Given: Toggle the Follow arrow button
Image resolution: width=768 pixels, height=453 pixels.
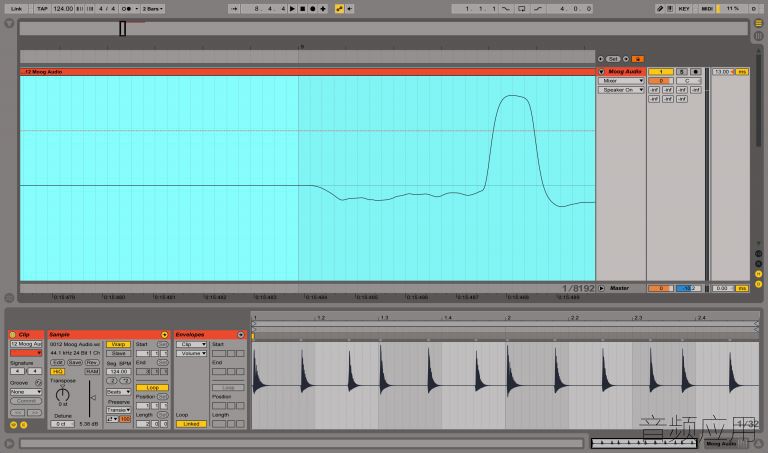Looking at the screenshot, I should [234, 9].
